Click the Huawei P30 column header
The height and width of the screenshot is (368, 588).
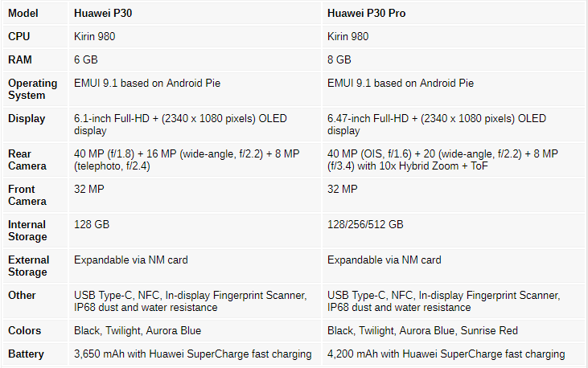pos(103,14)
